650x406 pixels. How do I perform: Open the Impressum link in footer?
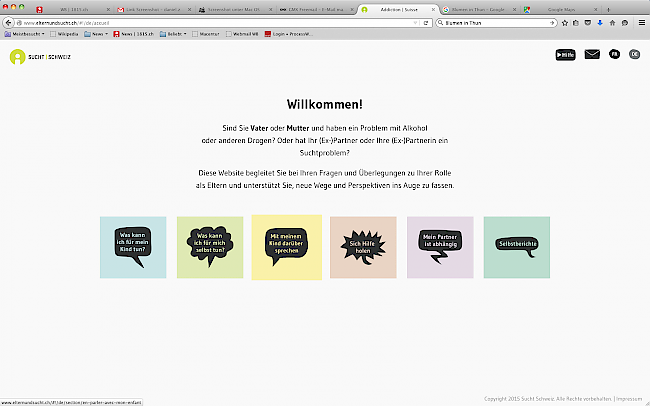click(x=629, y=399)
